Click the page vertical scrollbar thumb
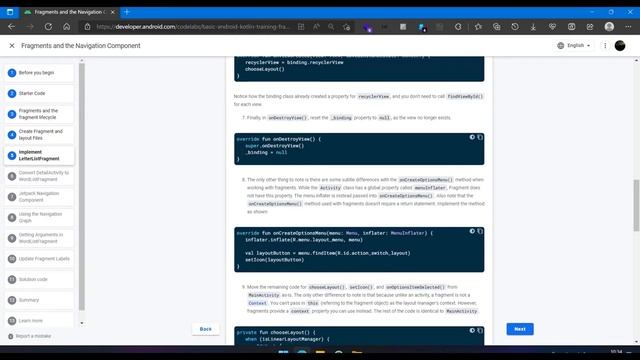The width and height of the screenshot is (640, 360). (x=636, y=205)
